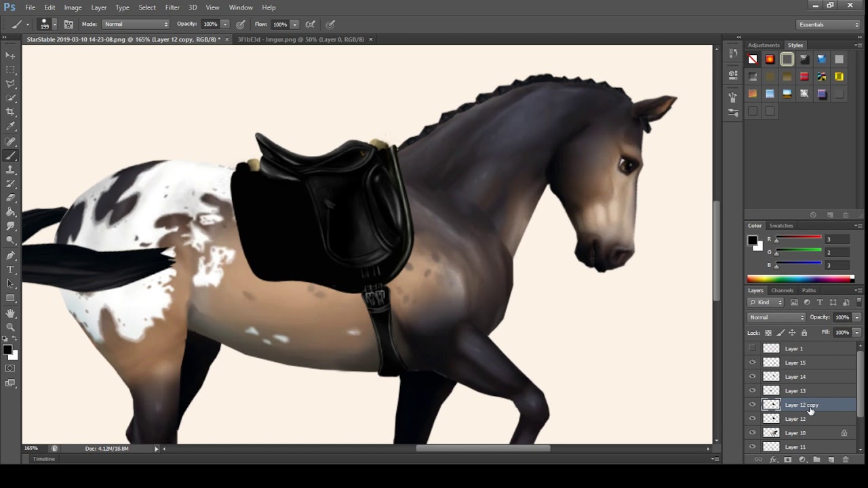Select the Paint Bucket tool

click(10, 212)
